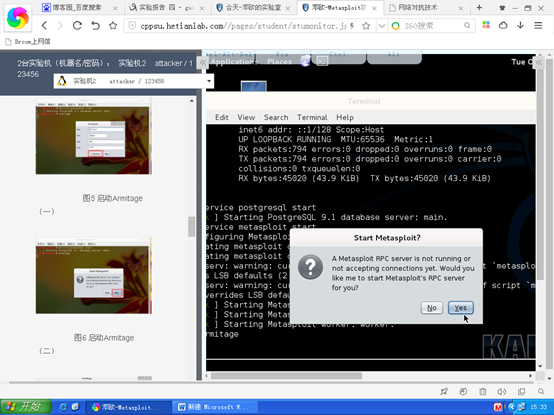Open the 开始 Start menu

[x=25, y=407]
